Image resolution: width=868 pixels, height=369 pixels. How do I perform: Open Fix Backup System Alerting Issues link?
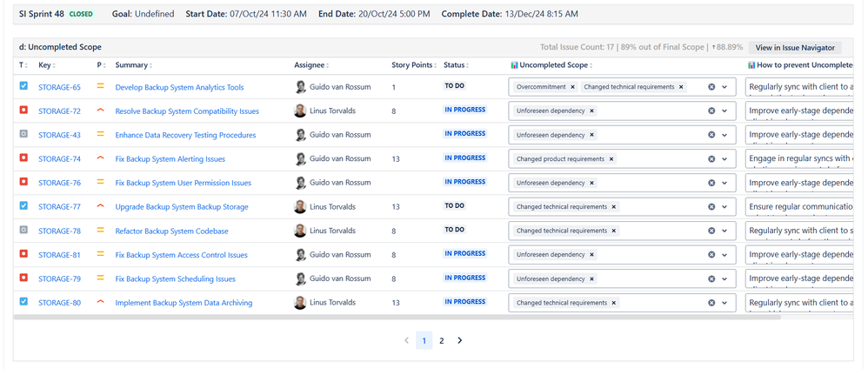point(170,159)
